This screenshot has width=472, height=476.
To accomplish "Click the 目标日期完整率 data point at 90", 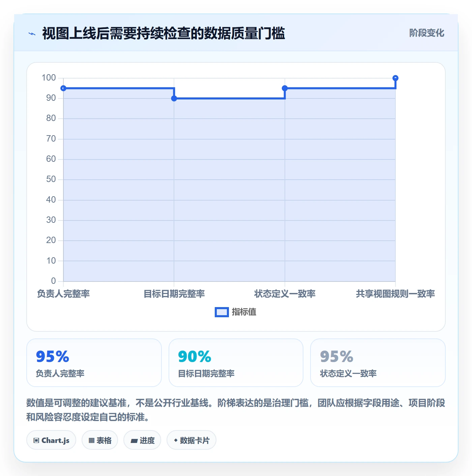I will (174, 98).
